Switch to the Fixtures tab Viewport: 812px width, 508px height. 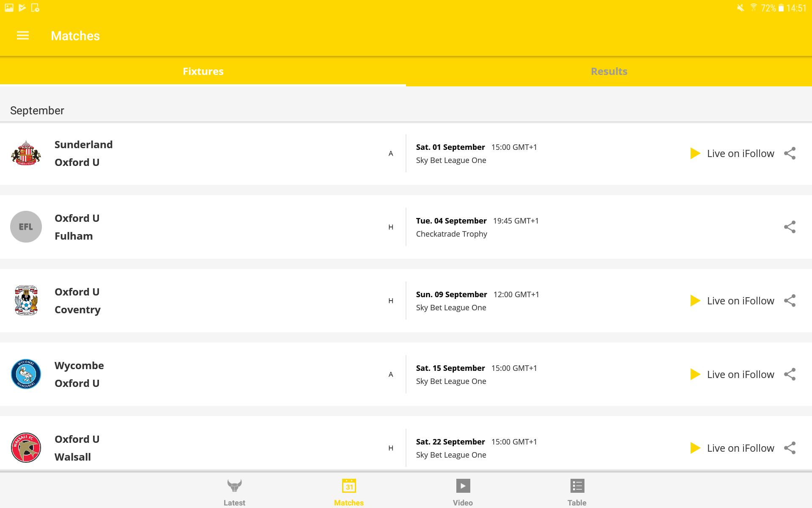click(x=203, y=71)
